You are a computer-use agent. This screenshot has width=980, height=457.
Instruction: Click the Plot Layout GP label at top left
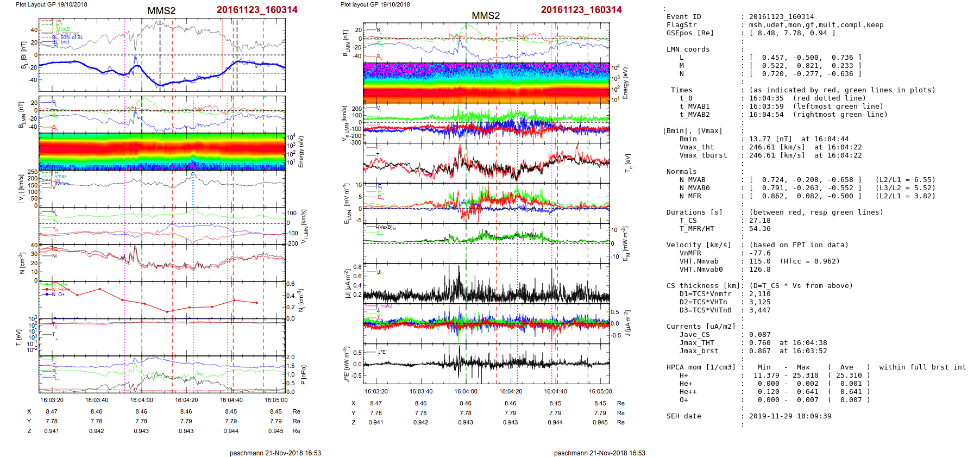51,4
